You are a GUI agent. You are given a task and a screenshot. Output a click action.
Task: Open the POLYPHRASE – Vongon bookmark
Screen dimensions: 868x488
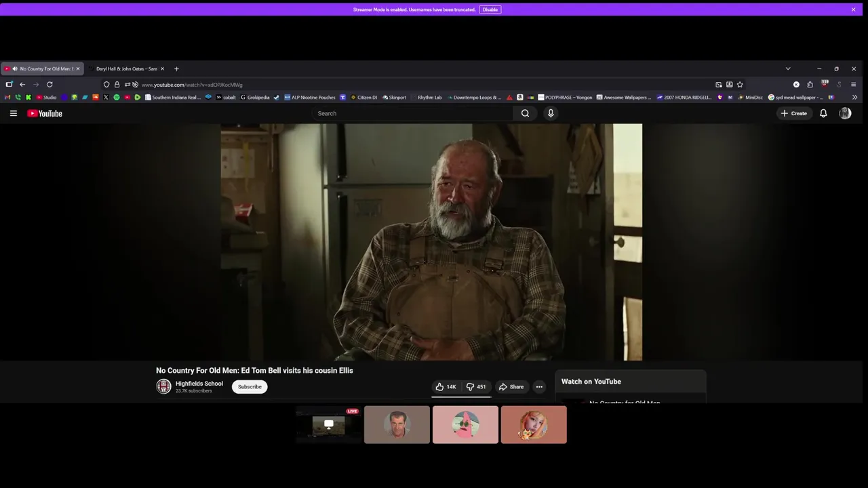pyautogui.click(x=565, y=98)
